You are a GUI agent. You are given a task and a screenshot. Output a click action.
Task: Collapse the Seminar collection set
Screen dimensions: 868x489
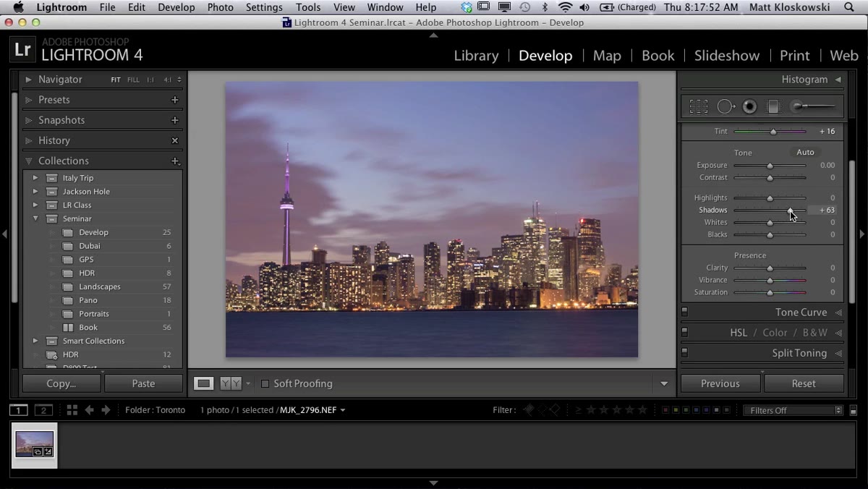coord(35,218)
